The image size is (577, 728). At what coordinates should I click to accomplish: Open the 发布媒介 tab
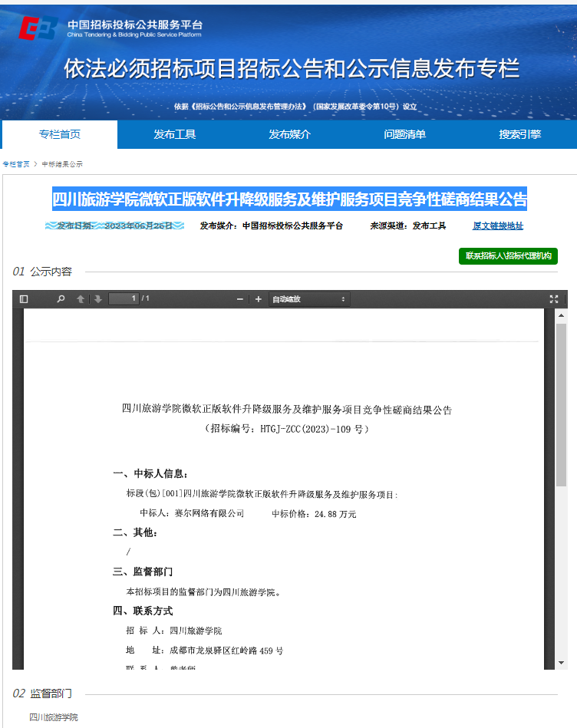click(290, 135)
